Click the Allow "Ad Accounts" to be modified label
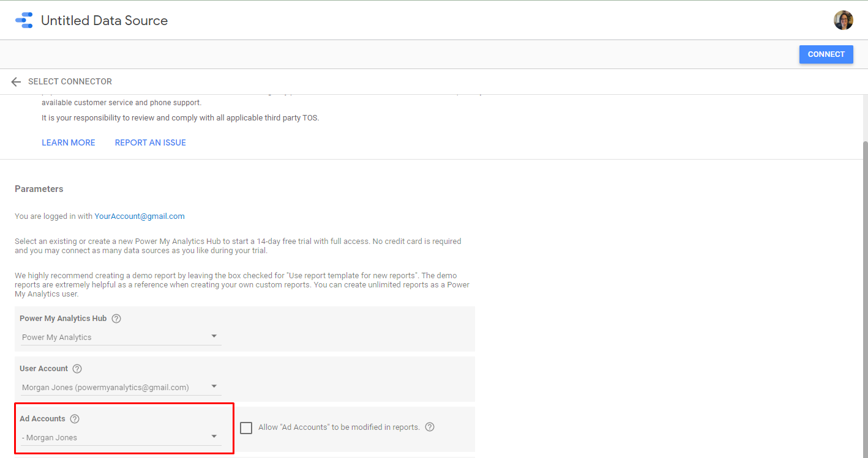The width and height of the screenshot is (868, 458). (x=339, y=427)
